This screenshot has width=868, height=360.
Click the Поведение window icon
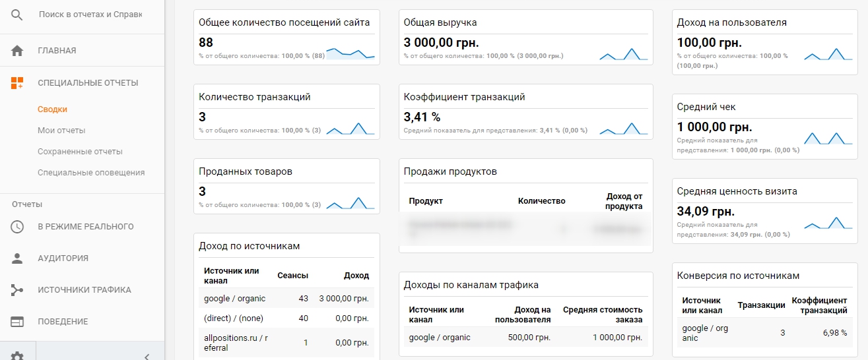(17, 322)
